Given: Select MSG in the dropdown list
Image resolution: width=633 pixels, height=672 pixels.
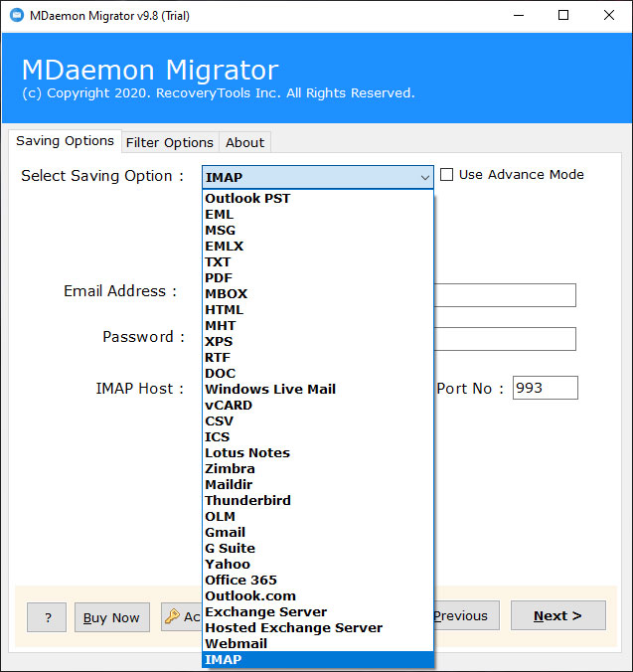Looking at the screenshot, I should pyautogui.click(x=318, y=231).
